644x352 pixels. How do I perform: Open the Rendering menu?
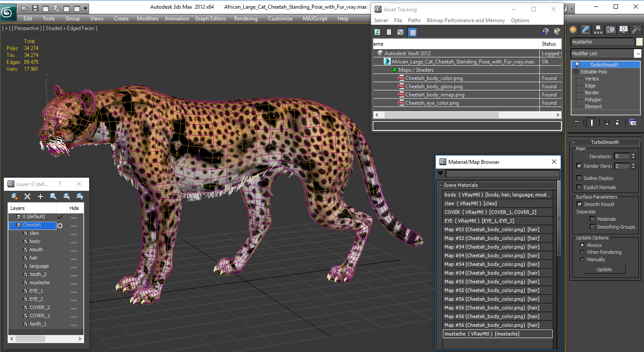[246, 19]
